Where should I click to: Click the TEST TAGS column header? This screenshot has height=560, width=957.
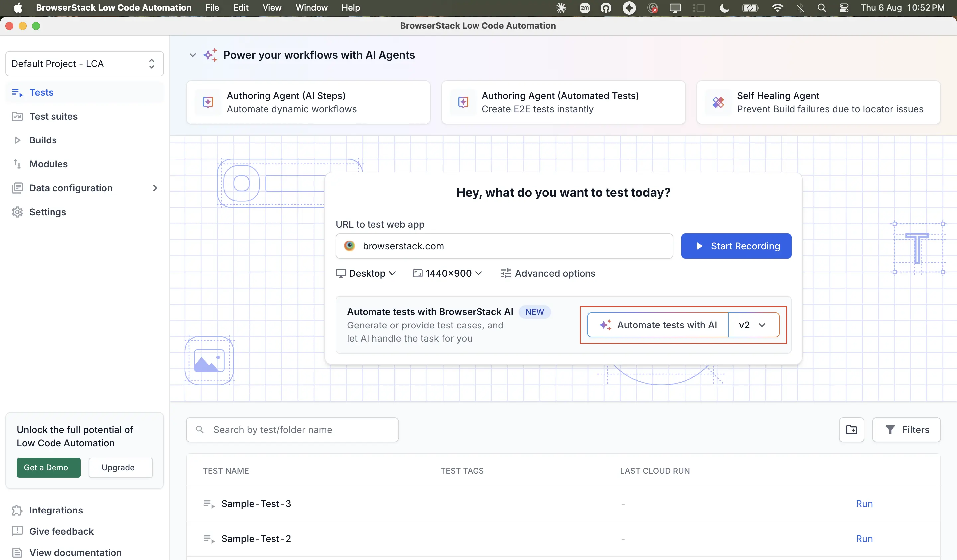click(x=462, y=471)
